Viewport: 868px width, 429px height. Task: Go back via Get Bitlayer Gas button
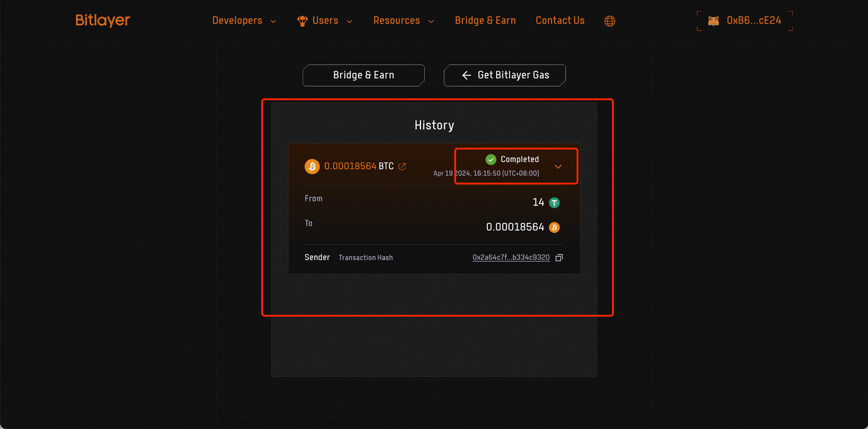click(504, 75)
